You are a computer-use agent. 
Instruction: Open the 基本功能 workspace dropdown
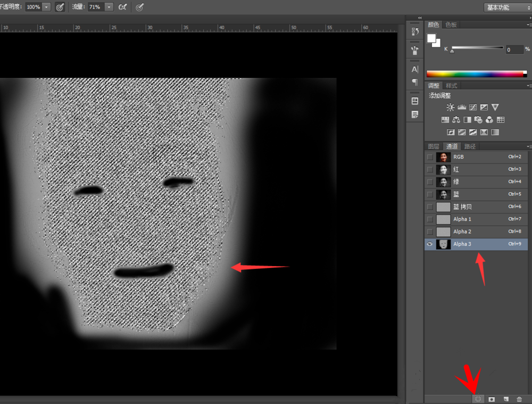point(504,7)
